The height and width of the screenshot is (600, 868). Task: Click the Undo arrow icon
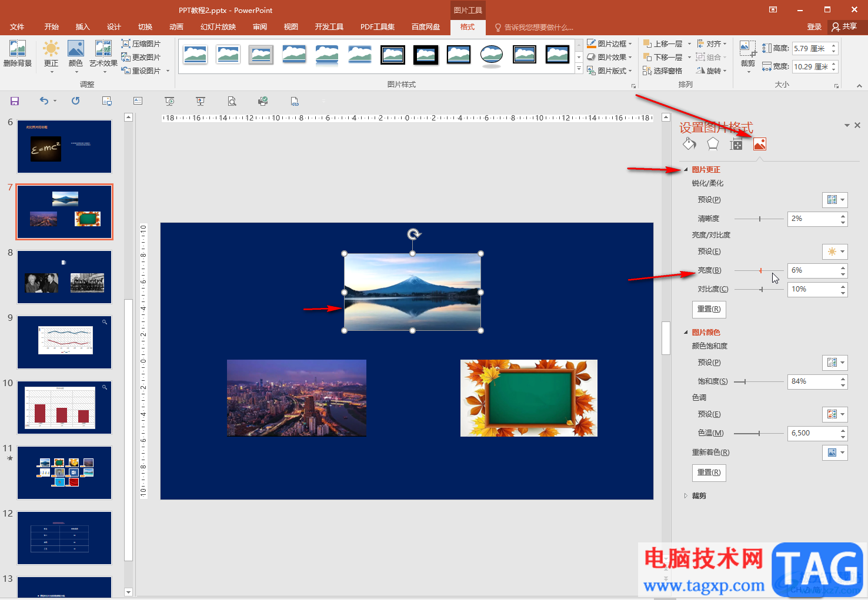(44, 101)
